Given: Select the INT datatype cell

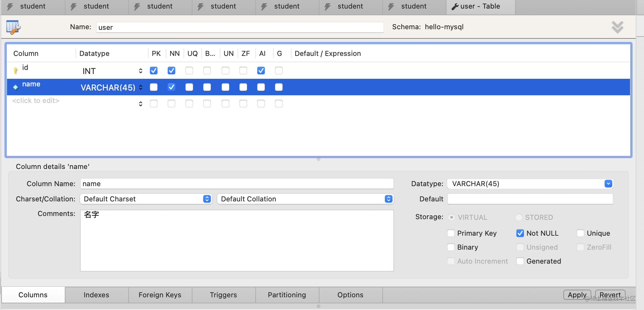Looking at the screenshot, I should click(89, 71).
